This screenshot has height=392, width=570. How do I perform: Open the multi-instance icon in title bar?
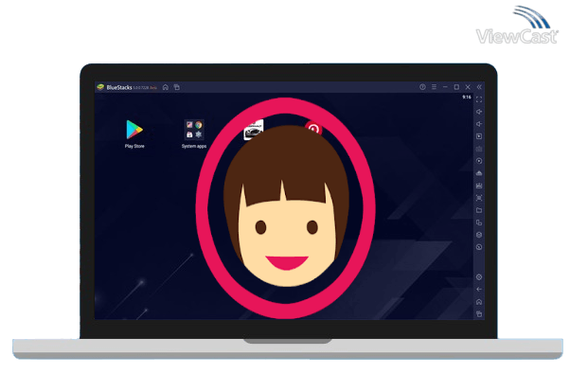pos(176,87)
